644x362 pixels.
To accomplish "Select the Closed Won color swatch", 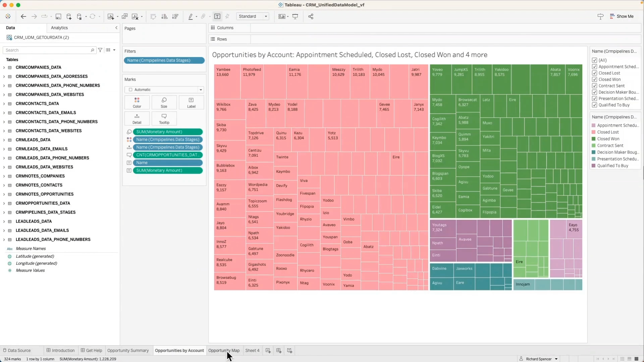I will [x=593, y=139].
